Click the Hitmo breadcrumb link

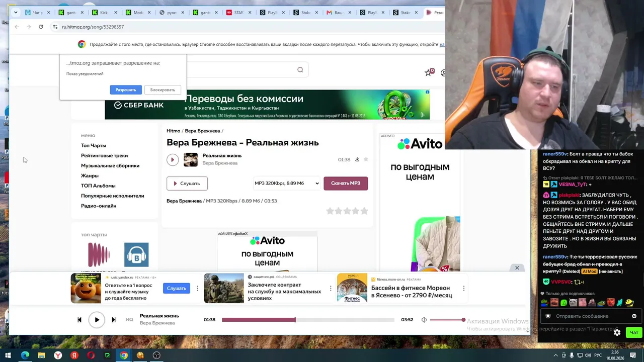pyautogui.click(x=173, y=131)
